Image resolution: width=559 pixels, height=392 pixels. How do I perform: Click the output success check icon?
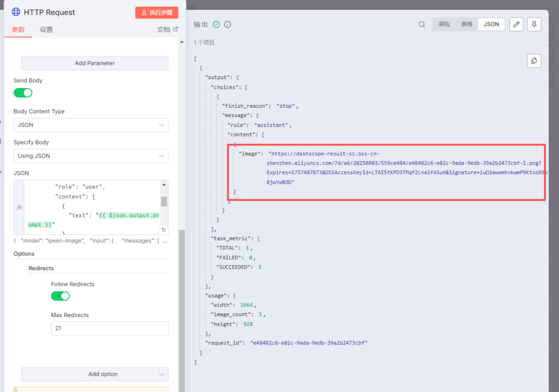[x=216, y=24]
